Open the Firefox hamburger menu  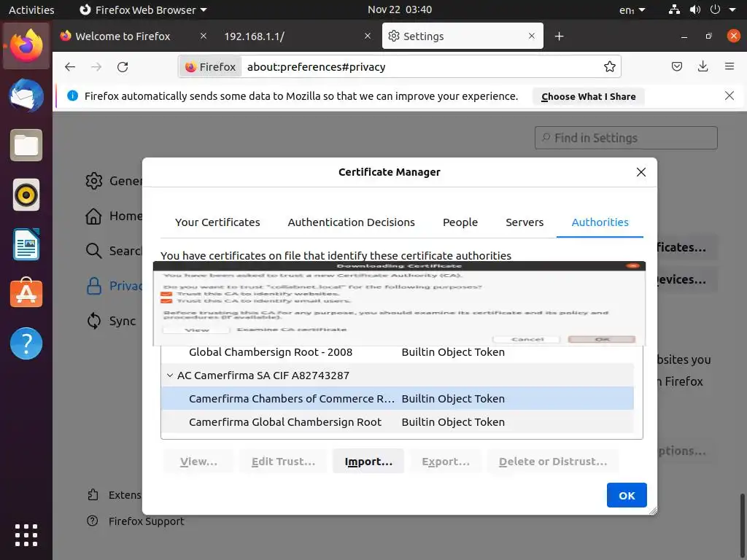coord(729,66)
